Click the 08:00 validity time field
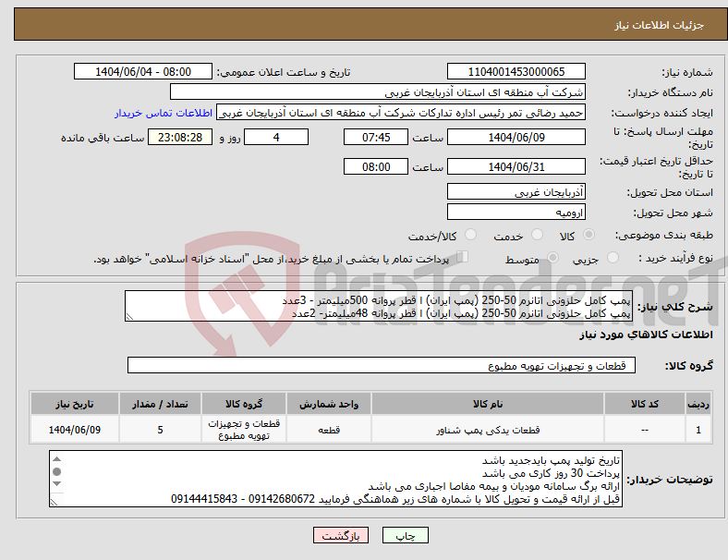 coord(376,166)
